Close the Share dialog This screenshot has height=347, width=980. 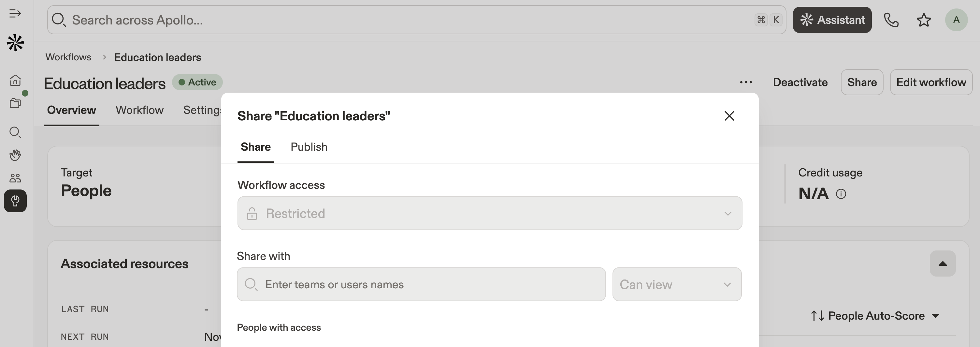[729, 116]
